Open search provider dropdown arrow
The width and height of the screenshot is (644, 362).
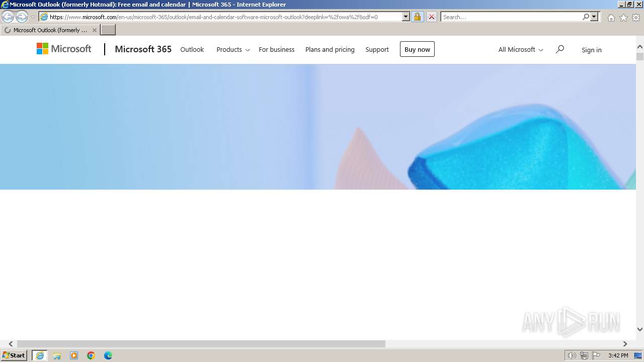click(594, 17)
